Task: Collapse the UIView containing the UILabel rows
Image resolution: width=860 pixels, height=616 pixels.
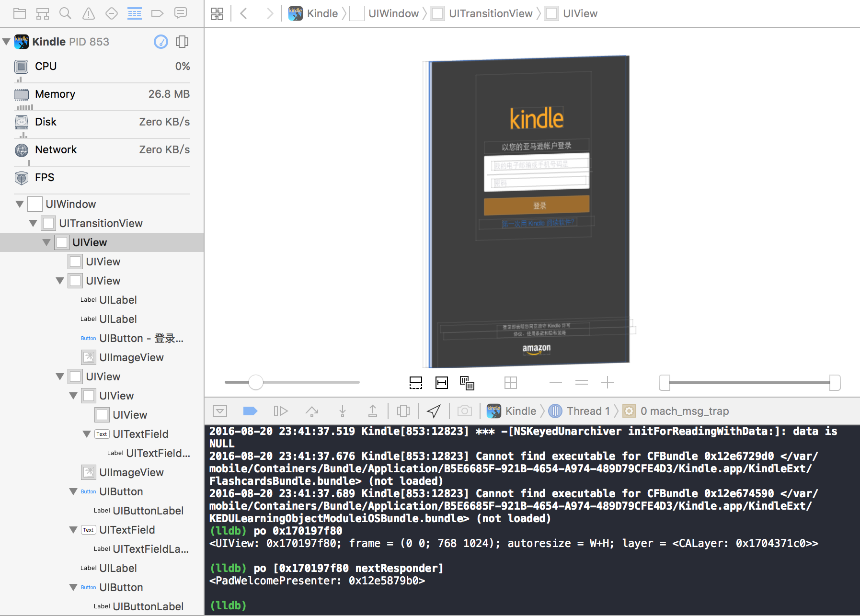Action: (x=60, y=281)
